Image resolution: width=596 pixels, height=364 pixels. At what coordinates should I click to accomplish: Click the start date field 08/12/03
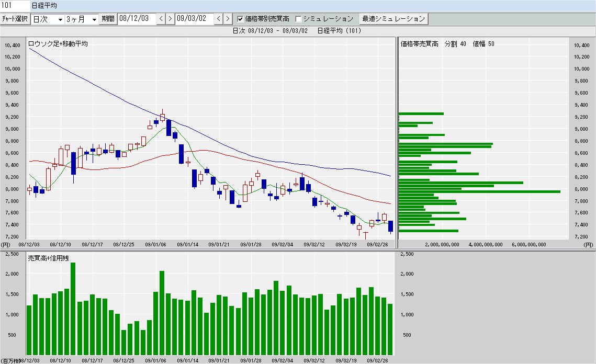(x=137, y=19)
